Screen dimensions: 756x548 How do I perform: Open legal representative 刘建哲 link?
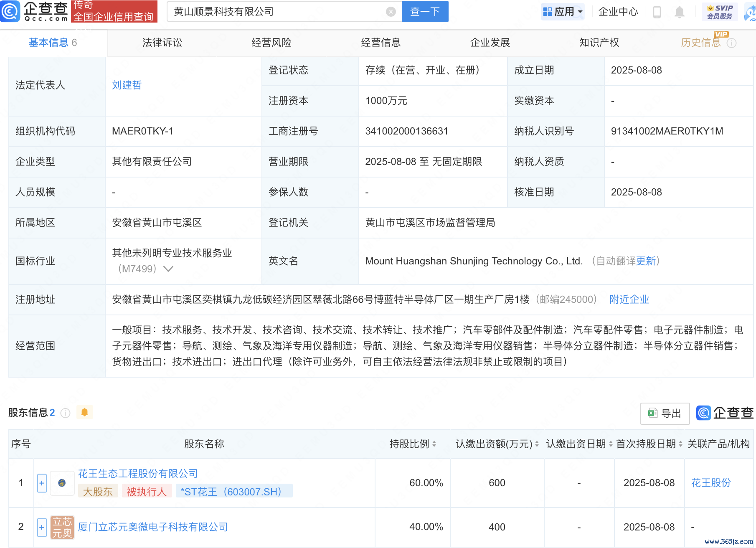(x=127, y=85)
